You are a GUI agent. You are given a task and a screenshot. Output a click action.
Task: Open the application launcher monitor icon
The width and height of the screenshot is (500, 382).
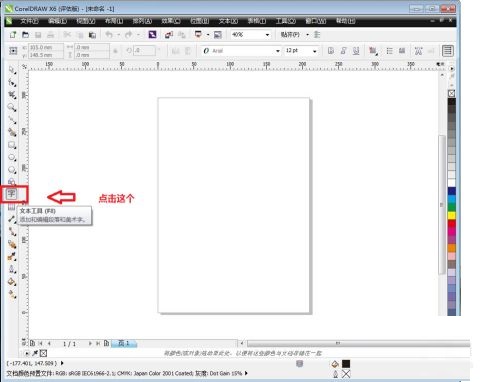[198, 35]
